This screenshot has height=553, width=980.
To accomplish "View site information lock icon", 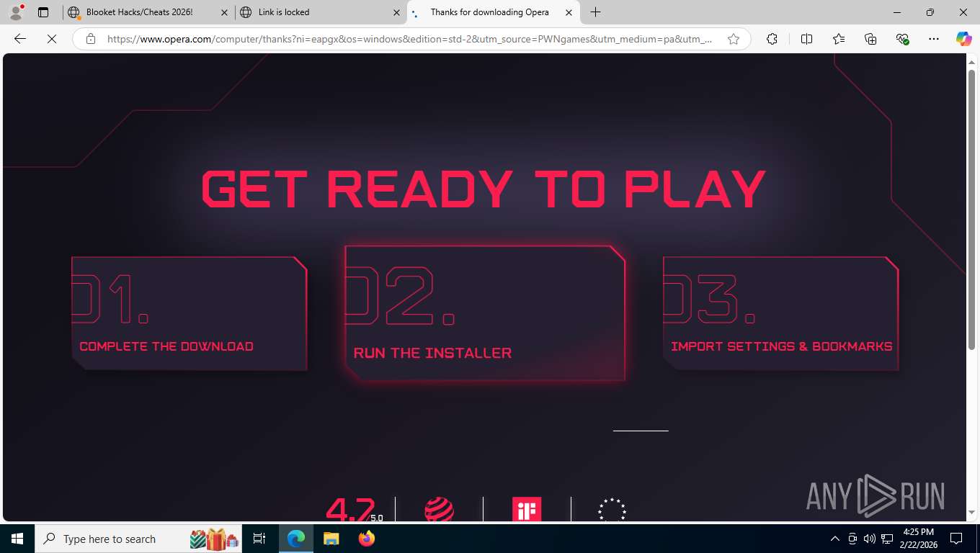I will [x=90, y=39].
